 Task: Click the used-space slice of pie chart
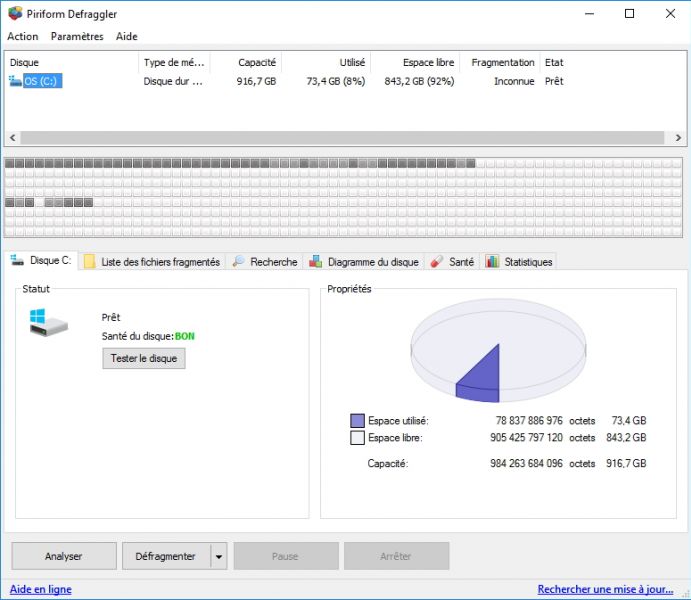(484, 379)
